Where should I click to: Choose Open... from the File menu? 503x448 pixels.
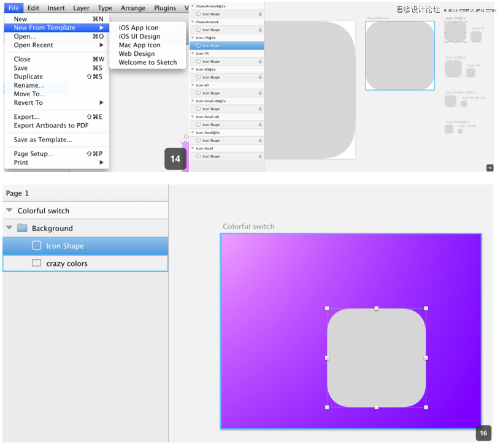tap(56, 36)
